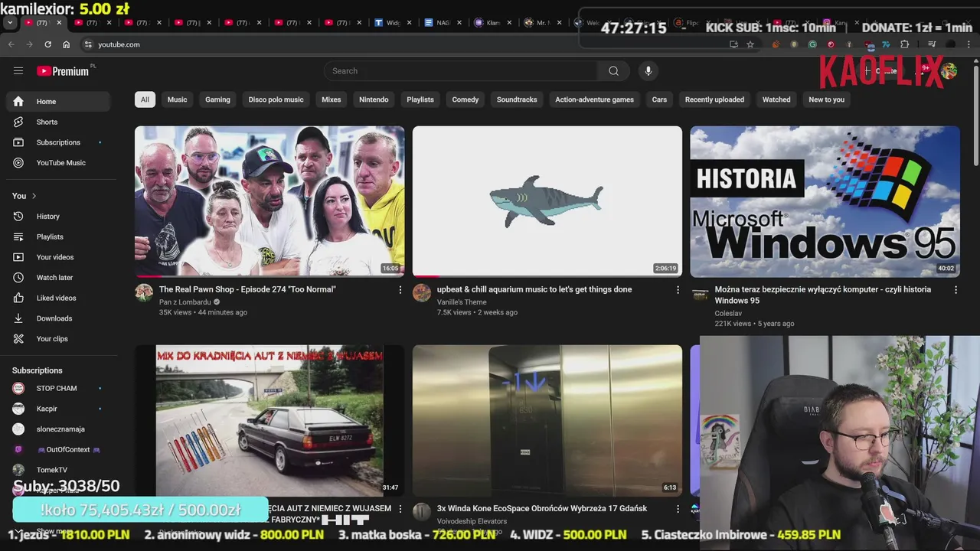View site information icon in address bar
The height and width of the screenshot is (551, 980).
[88, 44]
